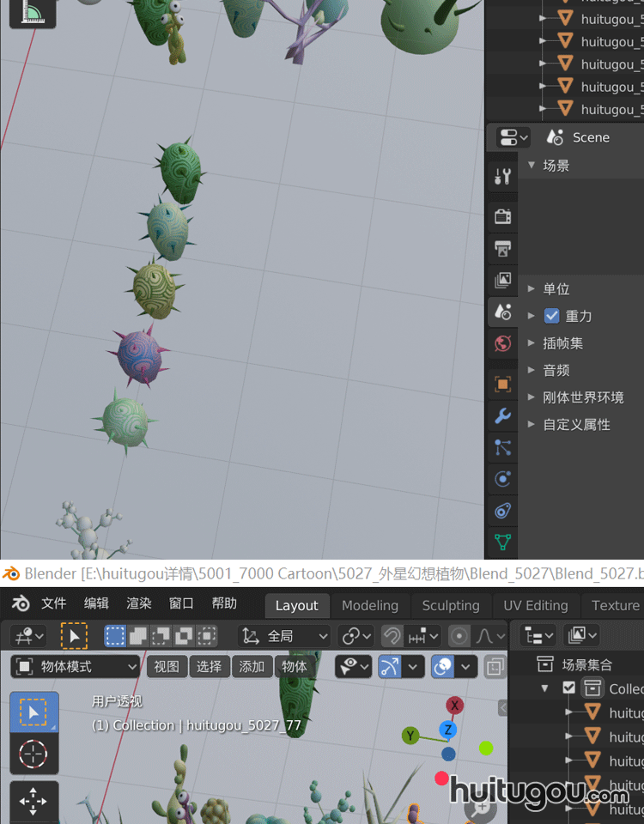Switch to the UV Editing workspace tab
This screenshot has width=644, height=824.
(536, 606)
